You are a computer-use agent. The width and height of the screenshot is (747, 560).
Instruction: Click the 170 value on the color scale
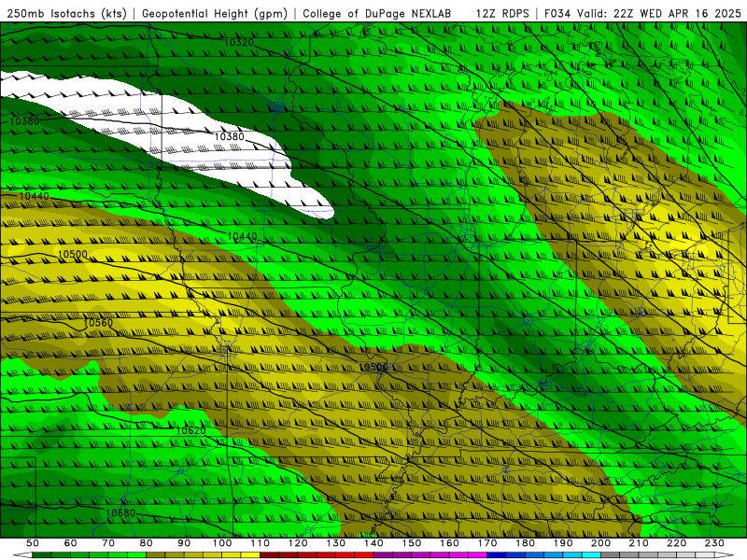click(487, 543)
